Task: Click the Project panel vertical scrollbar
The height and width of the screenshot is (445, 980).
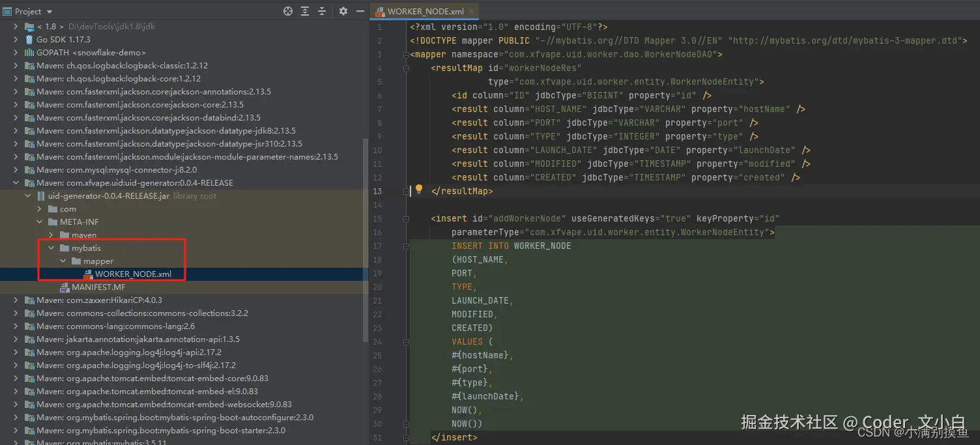Action: pyautogui.click(x=365, y=241)
